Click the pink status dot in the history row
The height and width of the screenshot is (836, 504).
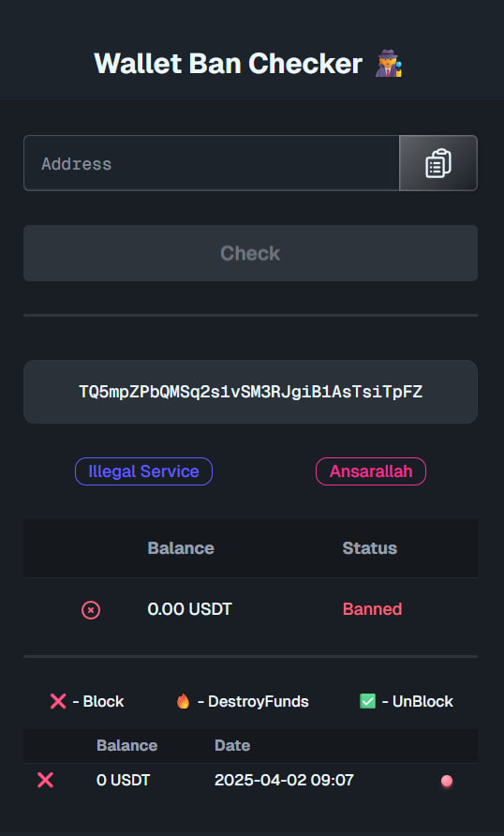[x=447, y=781]
